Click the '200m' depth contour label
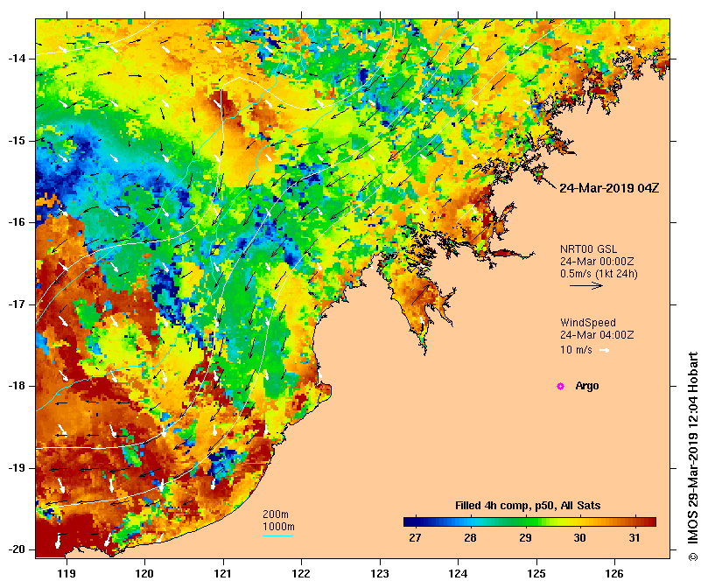This screenshot has height=588, width=708. pyautogui.click(x=276, y=514)
